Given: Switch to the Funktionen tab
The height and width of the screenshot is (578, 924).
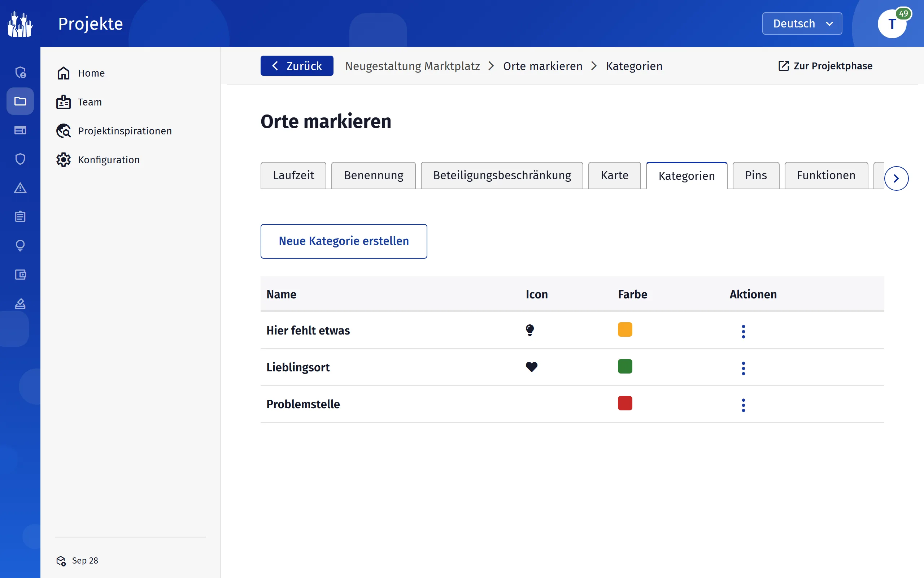Looking at the screenshot, I should (826, 176).
